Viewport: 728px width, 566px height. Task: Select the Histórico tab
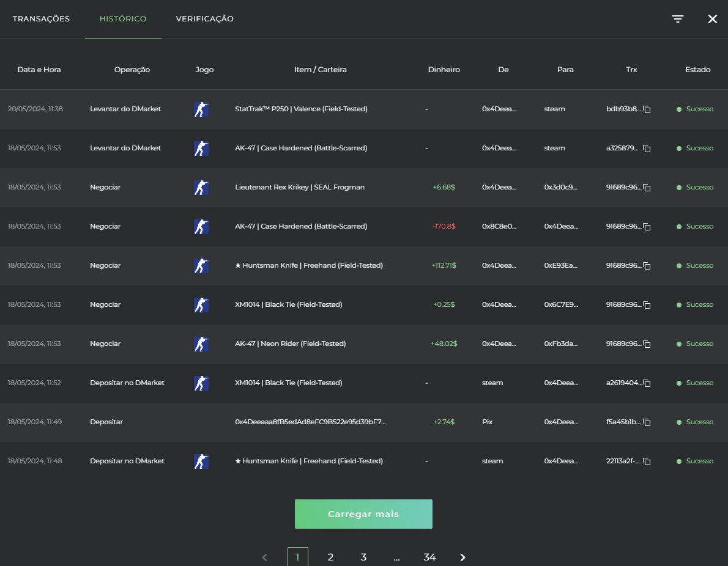pyautogui.click(x=123, y=18)
